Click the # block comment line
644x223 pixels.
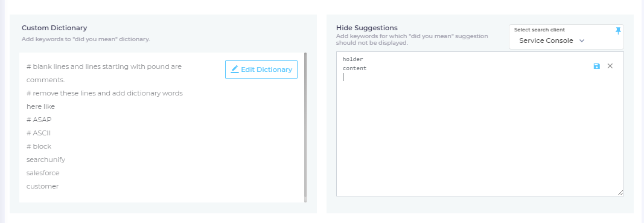pos(39,146)
